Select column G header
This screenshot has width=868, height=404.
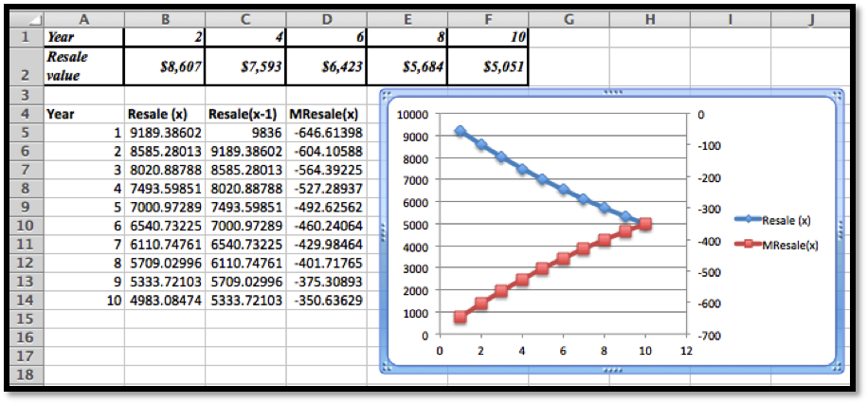(569, 18)
